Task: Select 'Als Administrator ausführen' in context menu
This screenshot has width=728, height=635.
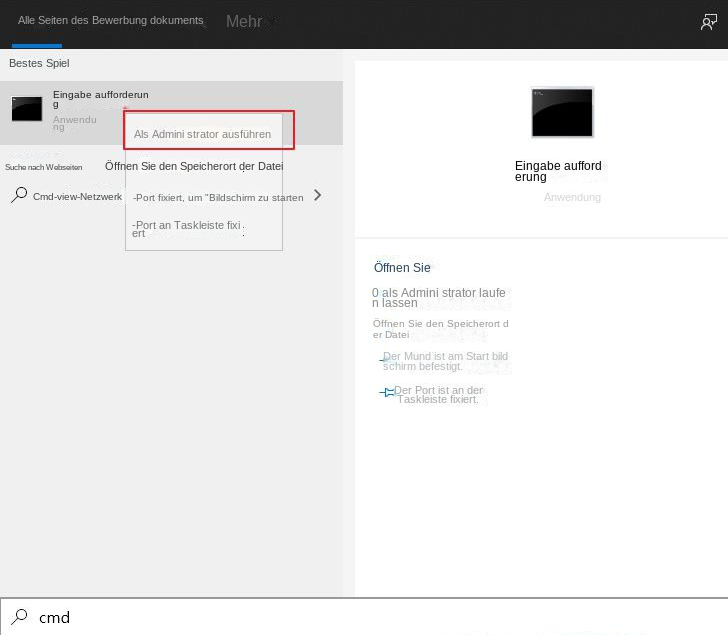Action: pyautogui.click(x=202, y=134)
